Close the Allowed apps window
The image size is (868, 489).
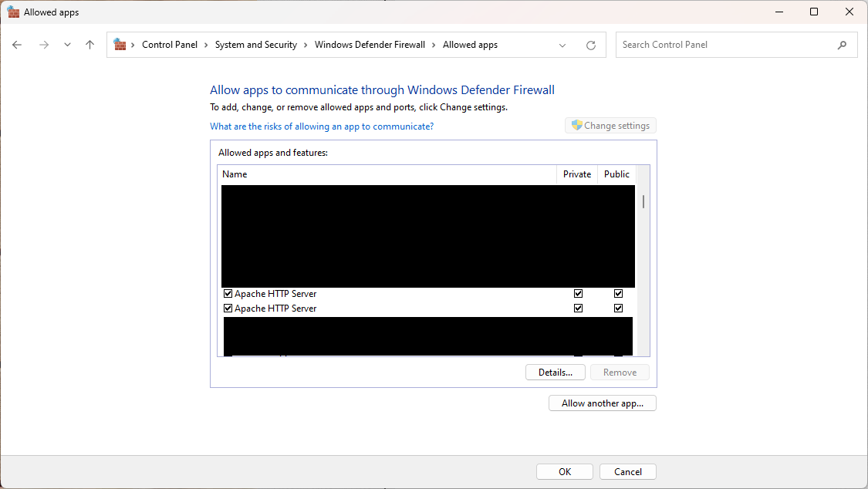[849, 12]
